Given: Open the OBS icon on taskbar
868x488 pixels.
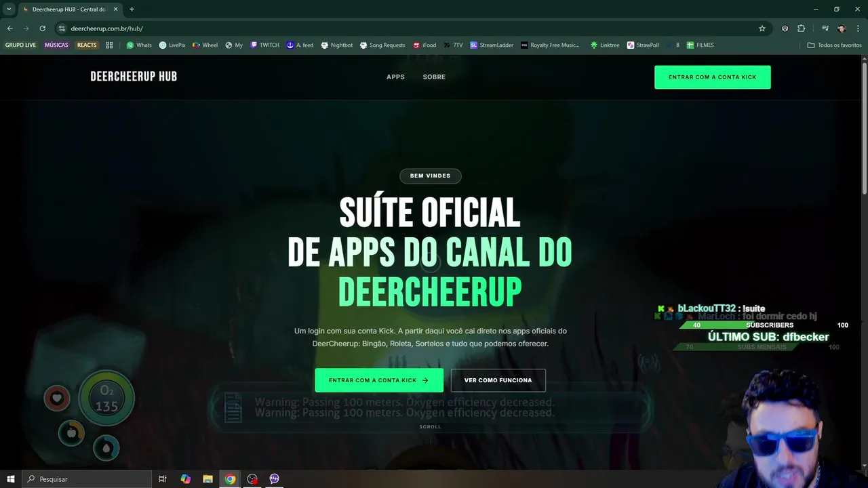Looking at the screenshot, I should coord(252,479).
